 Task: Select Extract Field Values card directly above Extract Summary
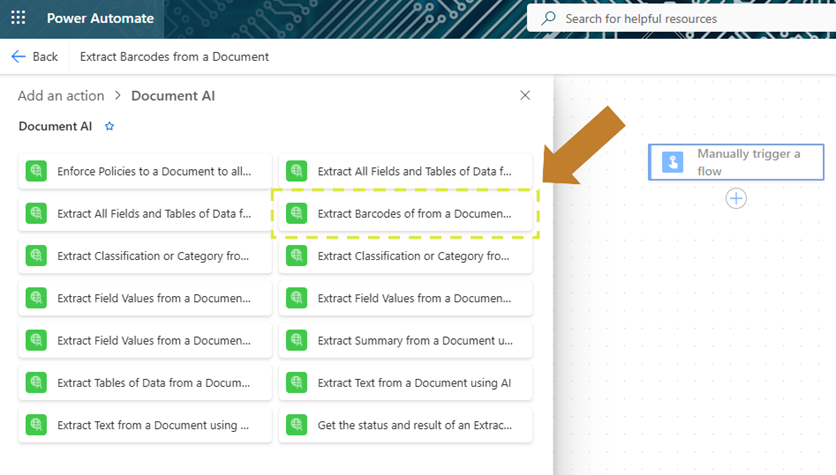pyautogui.click(x=405, y=298)
